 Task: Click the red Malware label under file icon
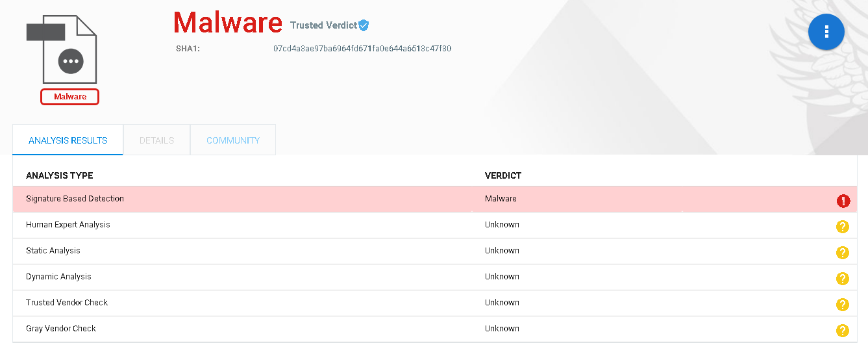pyautogui.click(x=70, y=97)
